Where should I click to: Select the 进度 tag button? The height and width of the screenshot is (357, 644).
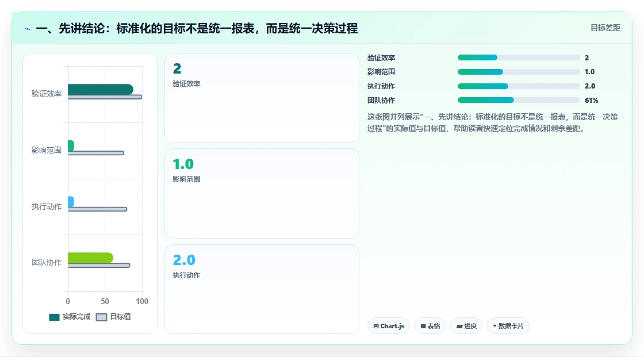point(466,326)
